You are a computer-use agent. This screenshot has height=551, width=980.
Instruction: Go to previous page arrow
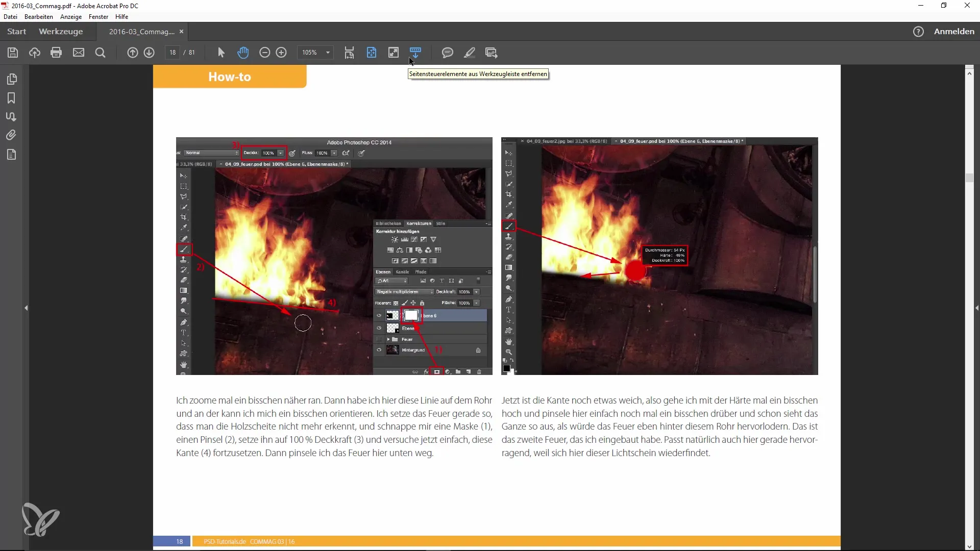pyautogui.click(x=133, y=53)
